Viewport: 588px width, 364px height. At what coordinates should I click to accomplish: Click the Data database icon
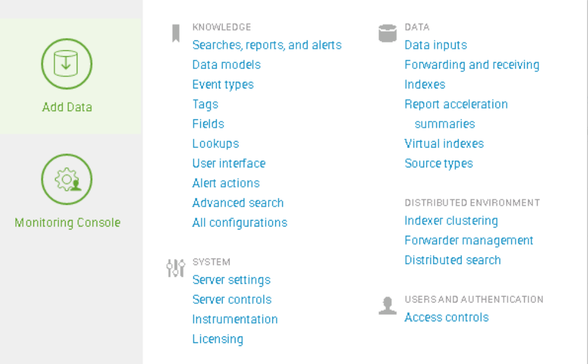(x=387, y=33)
